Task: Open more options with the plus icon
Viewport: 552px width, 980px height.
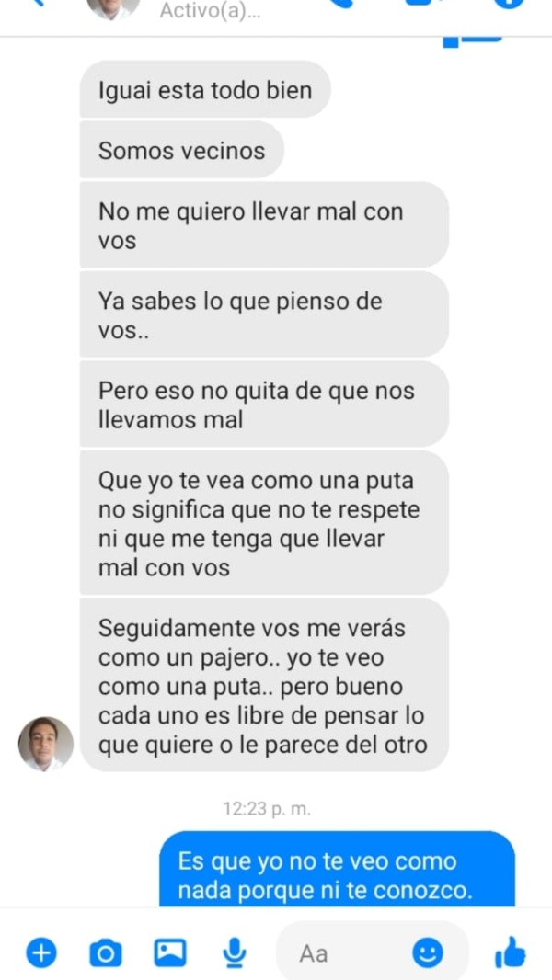Action: pos(41,953)
